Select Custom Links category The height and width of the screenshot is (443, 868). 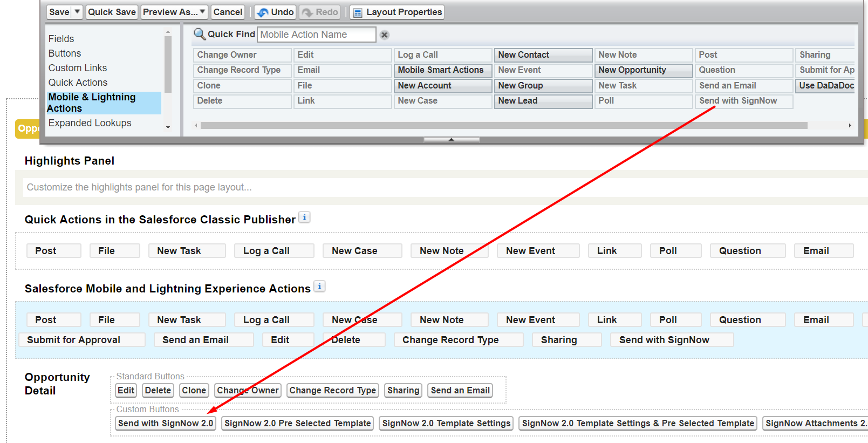78,68
